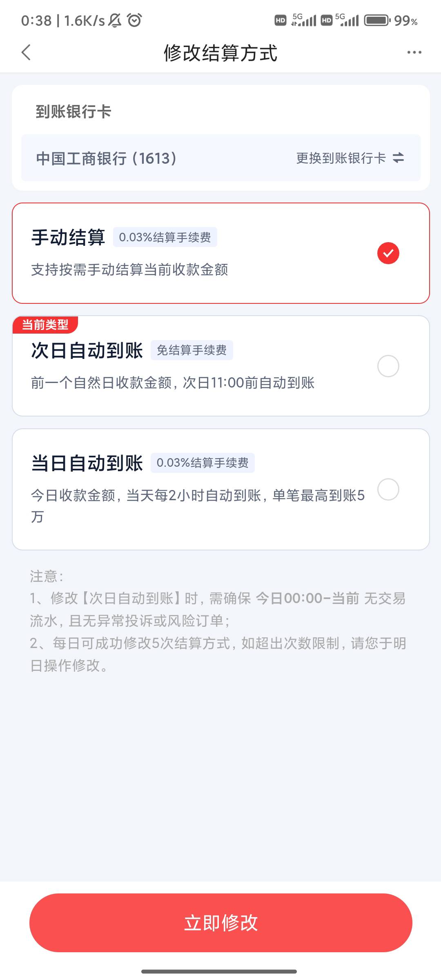Tap the swap arrows icon beside bank card
Viewport: 441px width, 980px height.
point(398,158)
